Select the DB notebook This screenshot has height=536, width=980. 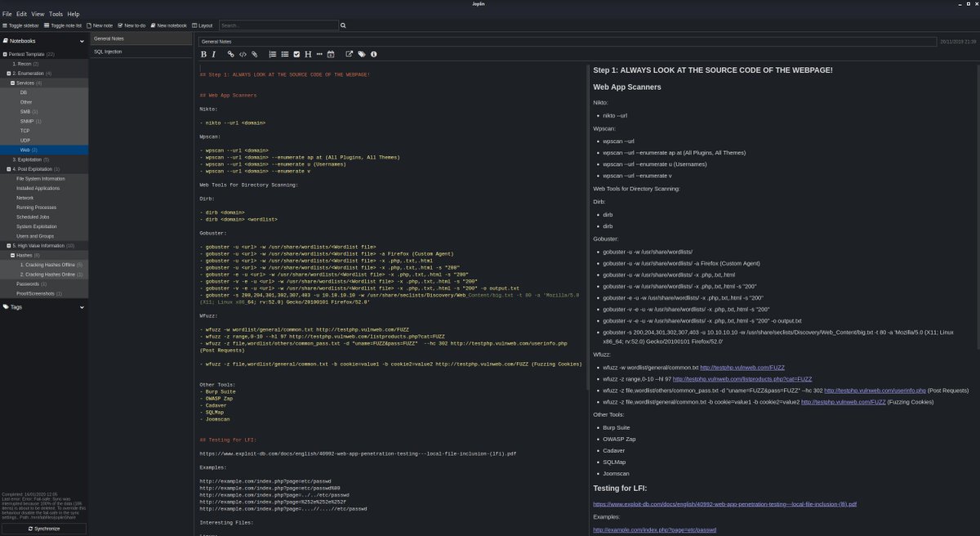(x=44, y=92)
